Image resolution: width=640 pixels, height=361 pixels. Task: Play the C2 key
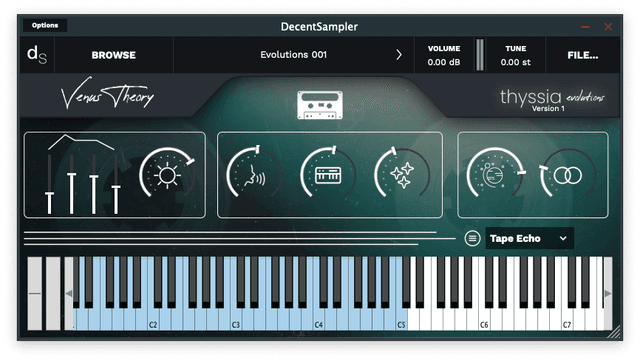tap(153, 319)
